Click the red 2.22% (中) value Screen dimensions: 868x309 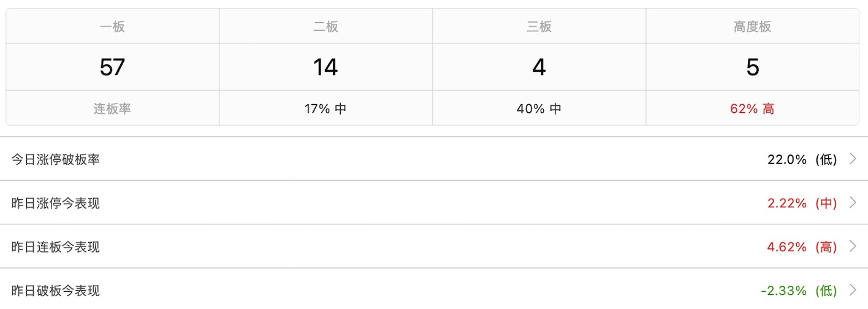click(802, 203)
